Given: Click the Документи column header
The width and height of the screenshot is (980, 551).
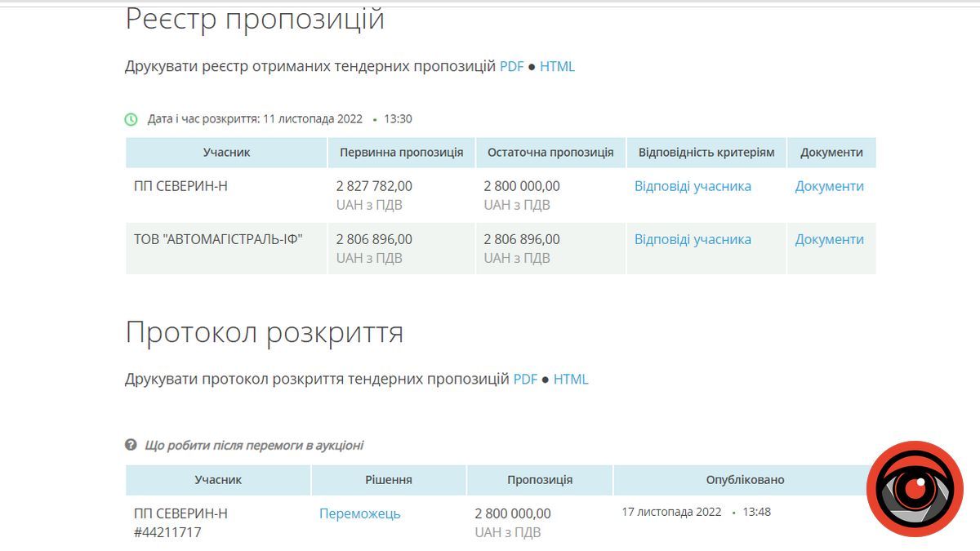Looking at the screenshot, I should point(830,152).
